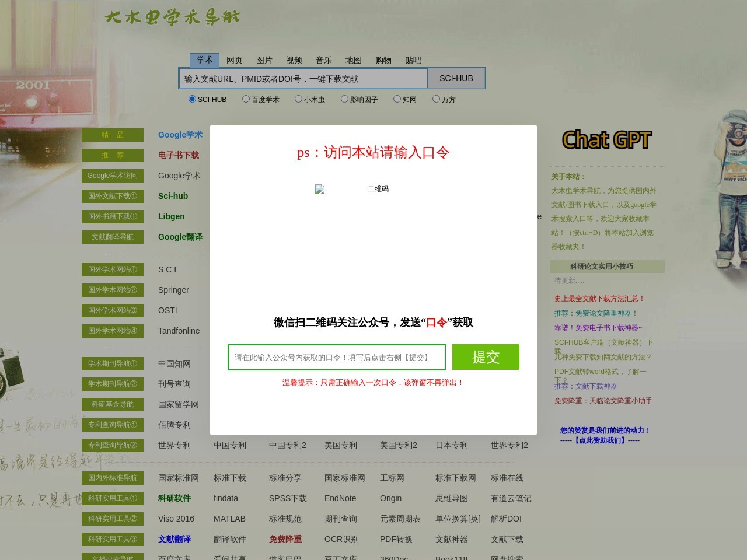
Task: Open the Libgen link
Action: [171, 216]
